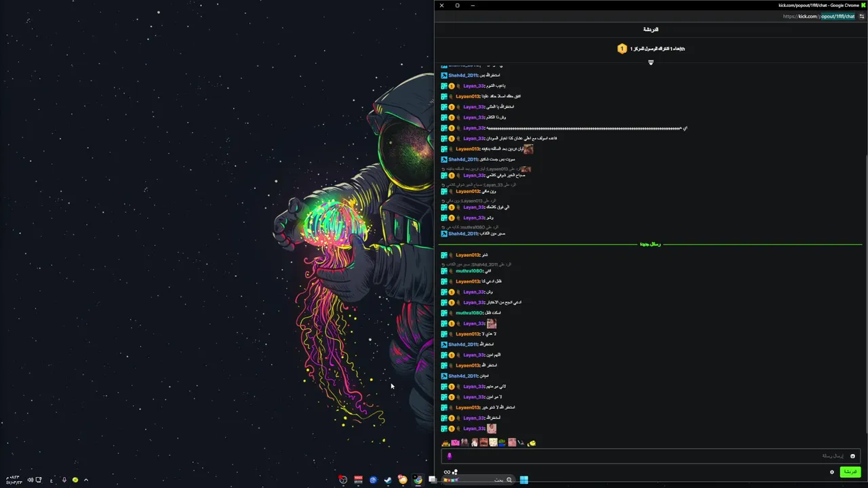Expand hidden system tray icons chevron
This screenshot has width=868, height=488.
[x=85, y=480]
